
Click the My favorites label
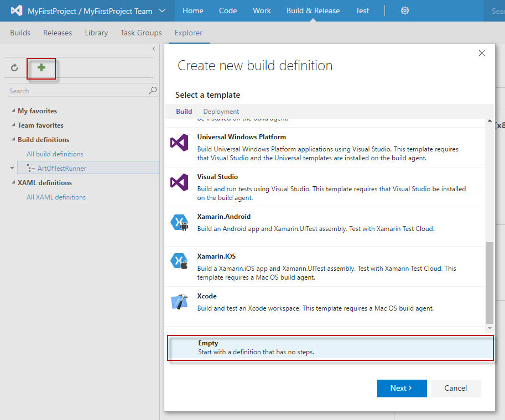(x=38, y=111)
